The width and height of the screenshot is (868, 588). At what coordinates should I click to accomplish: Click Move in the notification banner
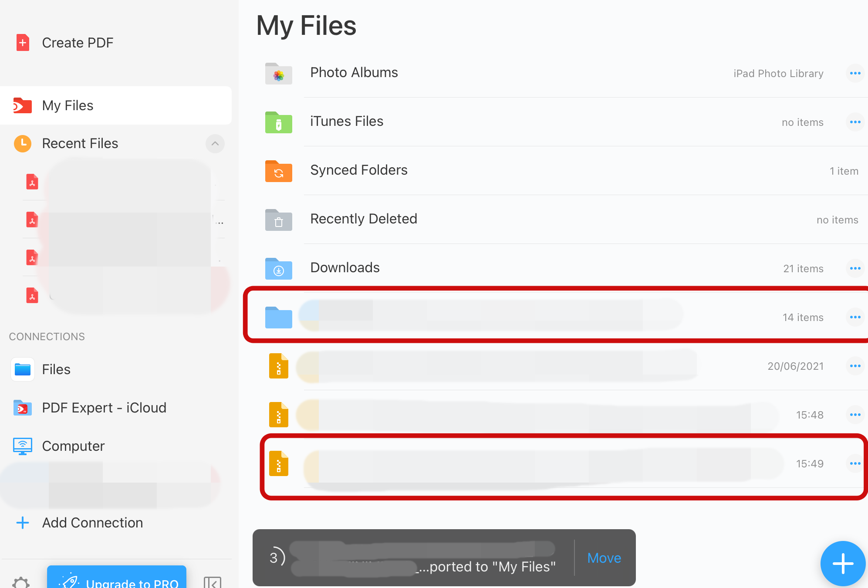[x=604, y=558]
